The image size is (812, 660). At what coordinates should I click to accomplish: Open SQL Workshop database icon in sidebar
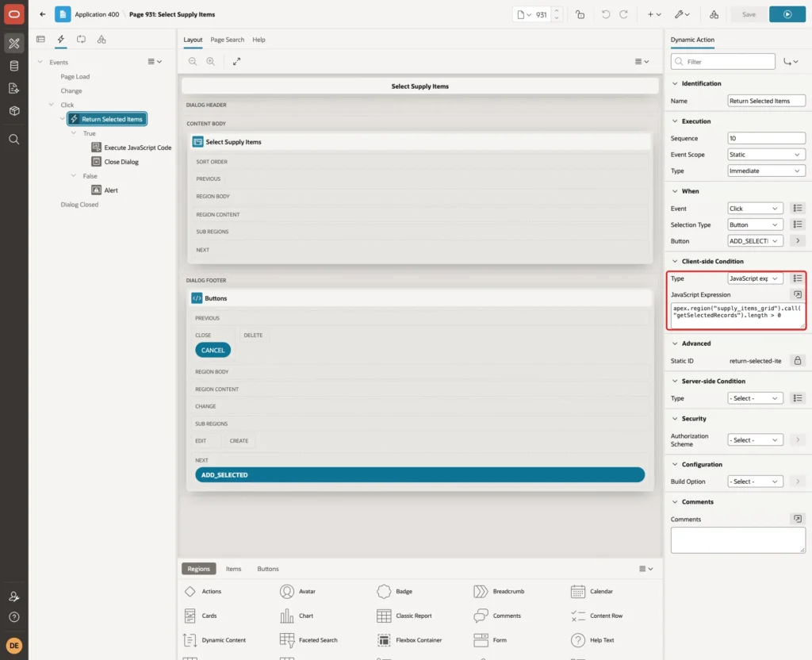click(x=14, y=66)
